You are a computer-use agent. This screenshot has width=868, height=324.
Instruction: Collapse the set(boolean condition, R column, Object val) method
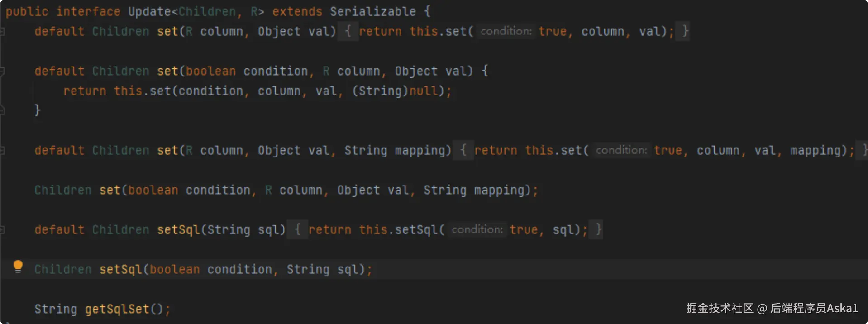pyautogui.click(x=2, y=71)
